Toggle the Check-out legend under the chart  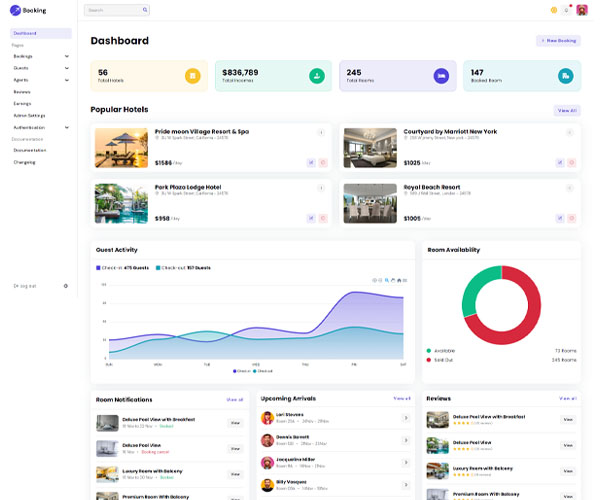pos(263,371)
